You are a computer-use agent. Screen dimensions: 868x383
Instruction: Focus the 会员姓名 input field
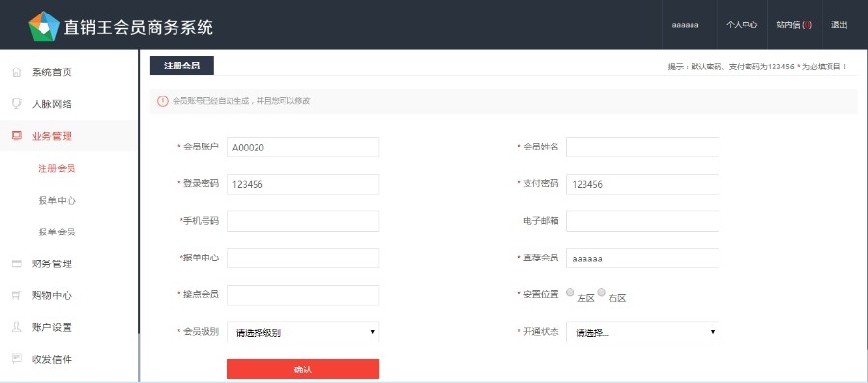click(x=642, y=148)
